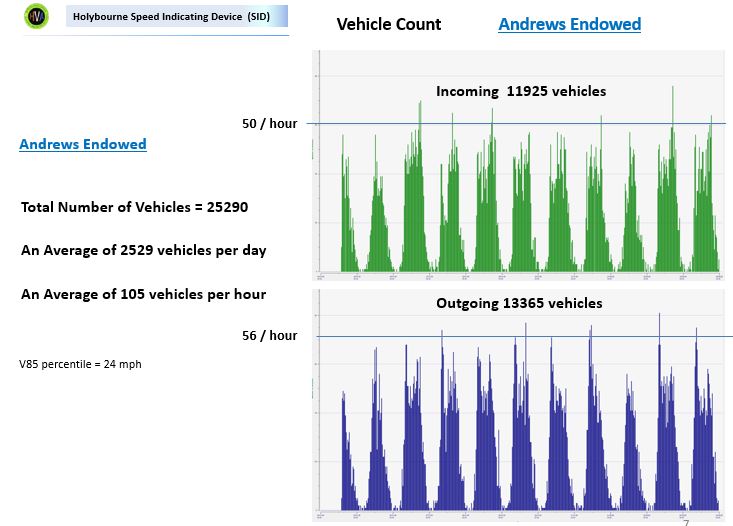Select the average 2529 vehicles per day line
The width and height of the screenshot is (733, 526).
143,250
